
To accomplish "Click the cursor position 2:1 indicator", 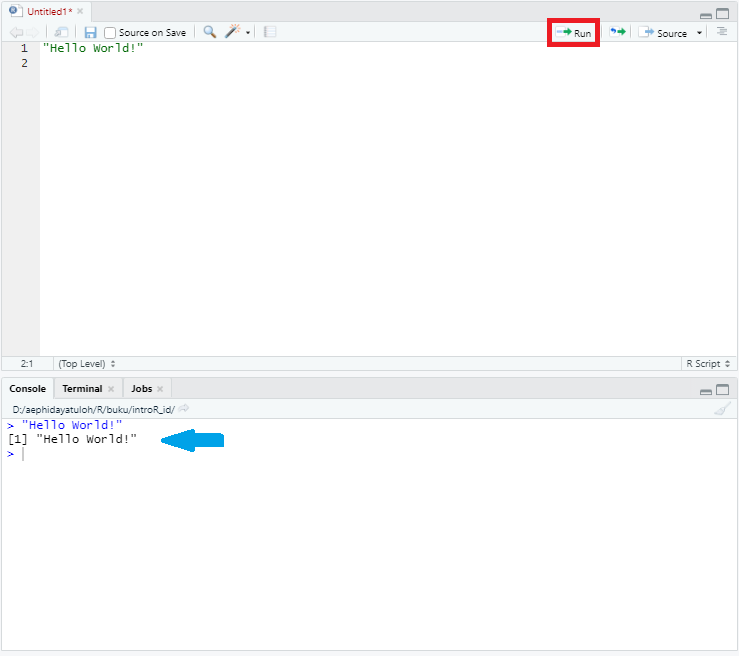I will [27, 364].
